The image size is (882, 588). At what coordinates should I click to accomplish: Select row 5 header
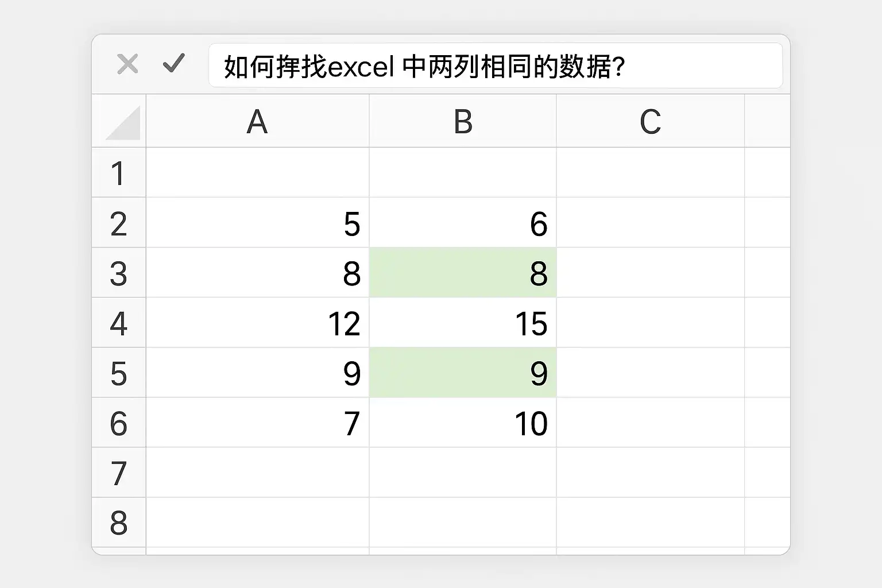tap(119, 373)
